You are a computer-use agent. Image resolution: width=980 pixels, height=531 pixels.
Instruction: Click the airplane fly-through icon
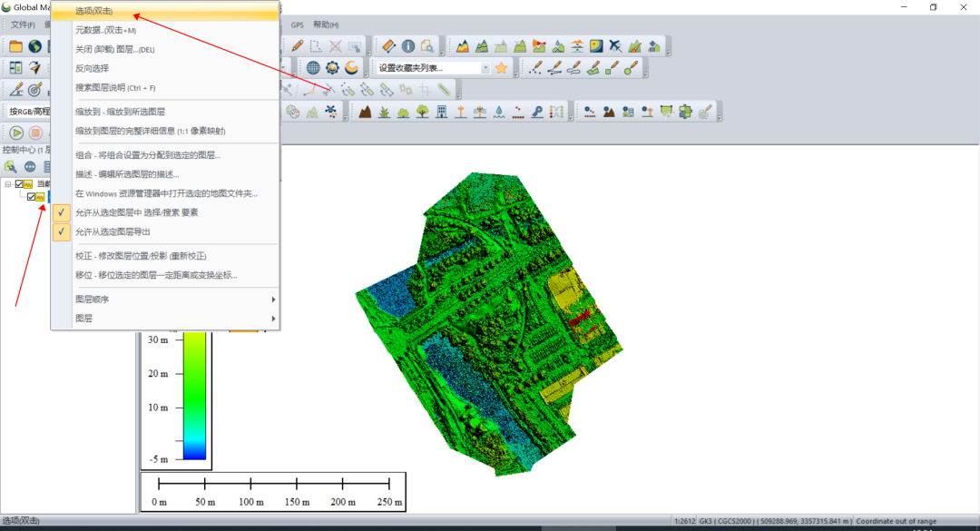coord(615,46)
